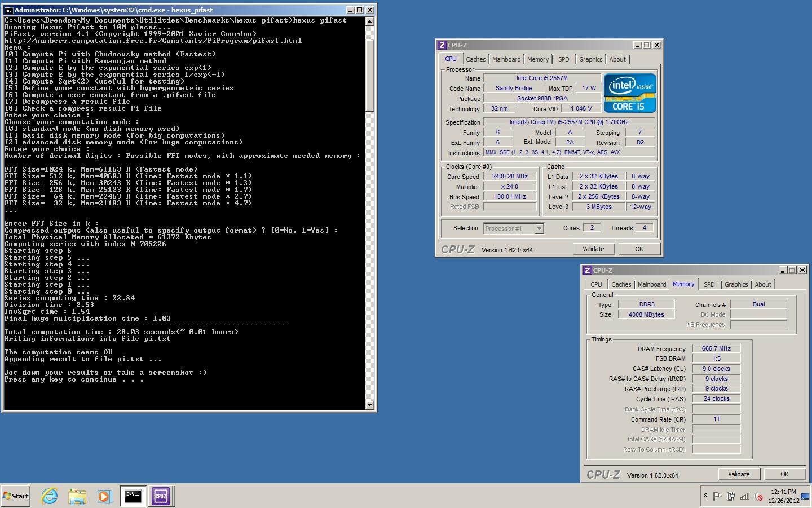Image resolution: width=812 pixels, height=508 pixels.
Task: Select Memory tab in upper CPU-Z window
Action: pyautogui.click(x=538, y=59)
